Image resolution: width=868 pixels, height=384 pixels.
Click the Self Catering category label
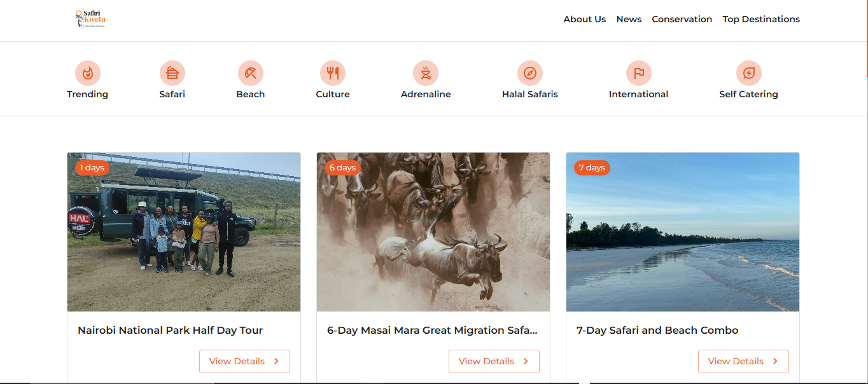tap(749, 94)
